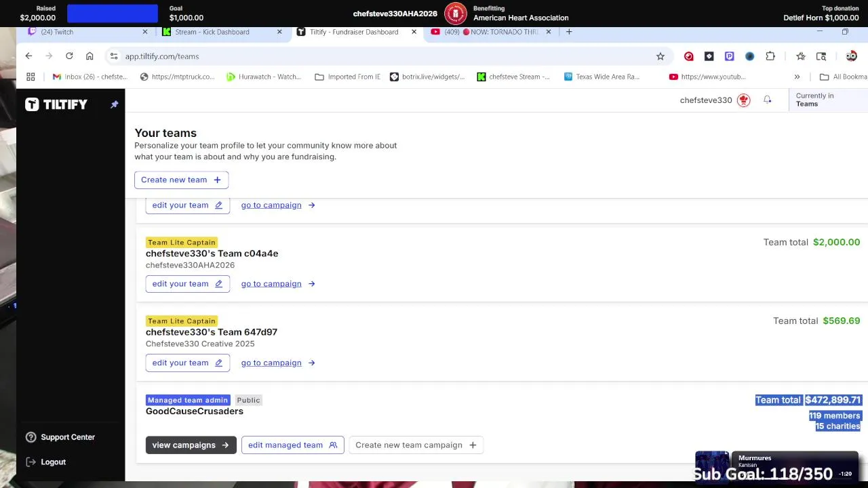
Task: Click the Tiltify logo in sidebar
Action: pos(56,104)
